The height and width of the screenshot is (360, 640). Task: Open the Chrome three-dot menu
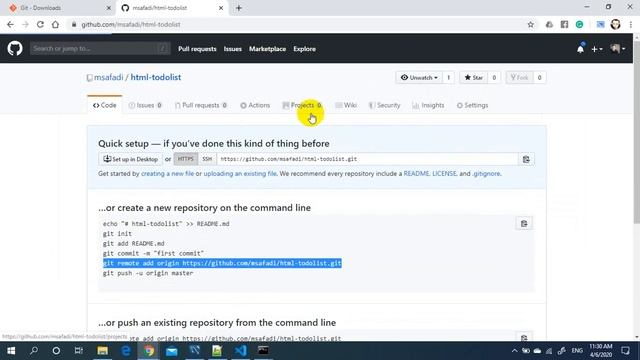[x=631, y=24]
